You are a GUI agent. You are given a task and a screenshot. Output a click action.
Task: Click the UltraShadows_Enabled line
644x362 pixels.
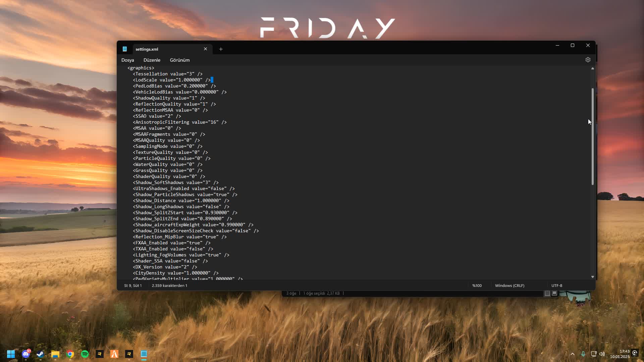(x=184, y=189)
